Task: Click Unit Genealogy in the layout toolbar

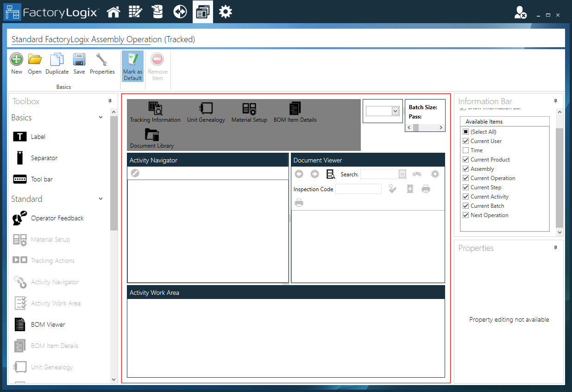Action: [x=206, y=112]
